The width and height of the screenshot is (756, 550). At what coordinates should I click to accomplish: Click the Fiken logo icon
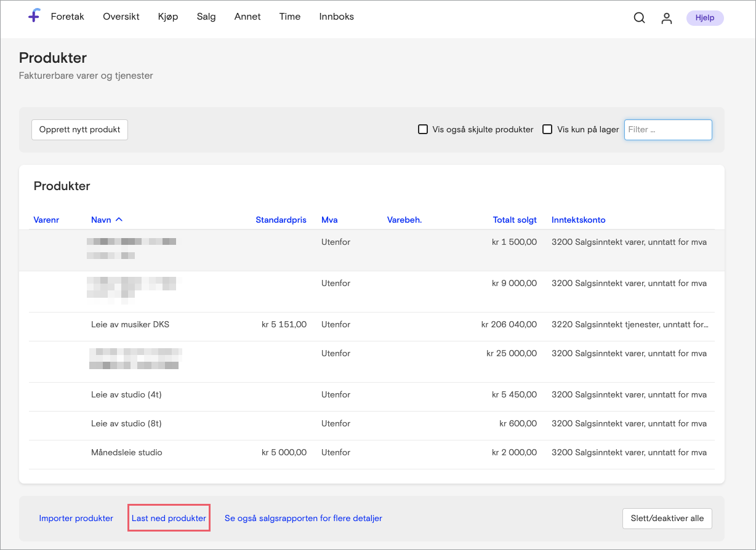34,17
